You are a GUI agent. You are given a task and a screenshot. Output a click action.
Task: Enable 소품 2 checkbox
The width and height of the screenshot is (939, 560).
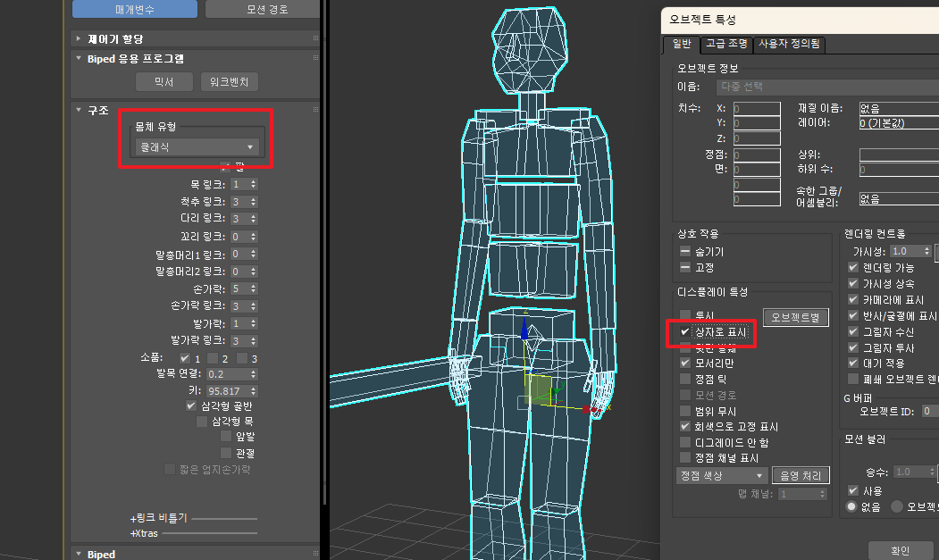click(x=212, y=358)
